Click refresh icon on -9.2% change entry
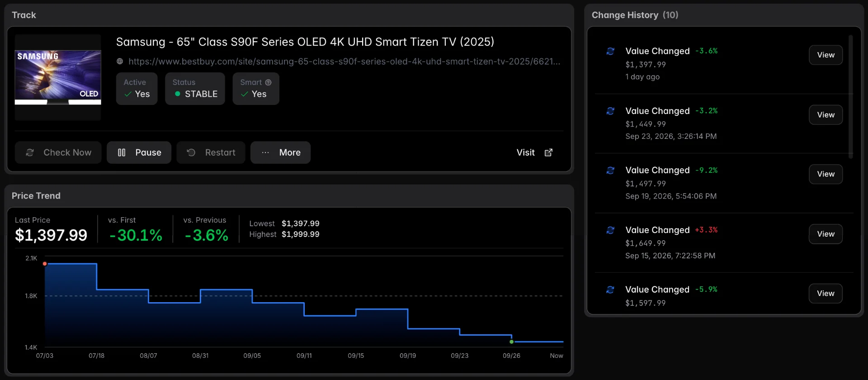The width and height of the screenshot is (868, 380). 610,170
